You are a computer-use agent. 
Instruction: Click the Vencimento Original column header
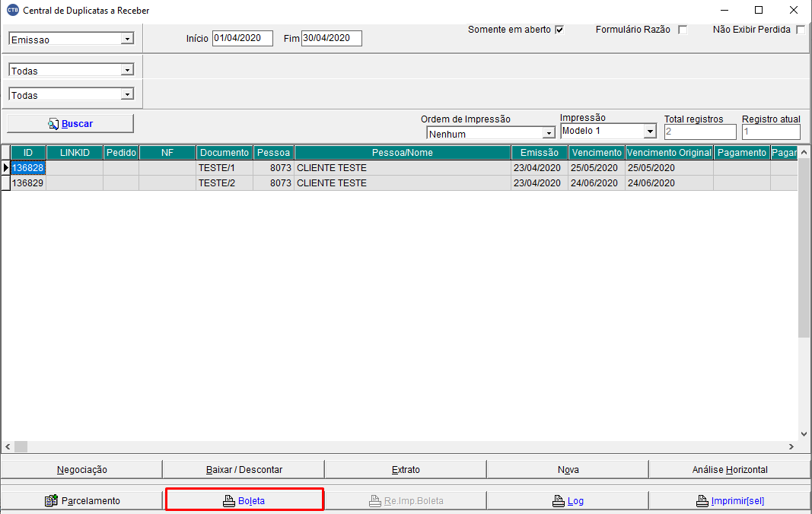click(x=669, y=153)
